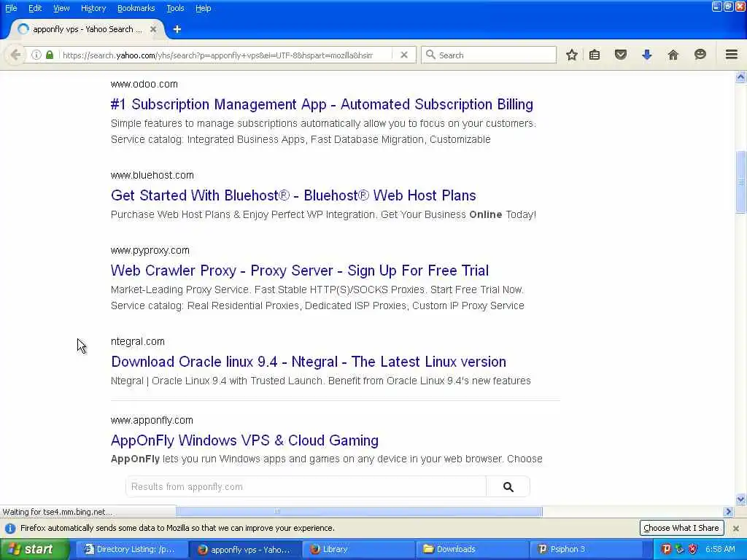Dismiss the Firefox data notification bar
The width and height of the screenshot is (747, 560).
pyautogui.click(x=735, y=528)
